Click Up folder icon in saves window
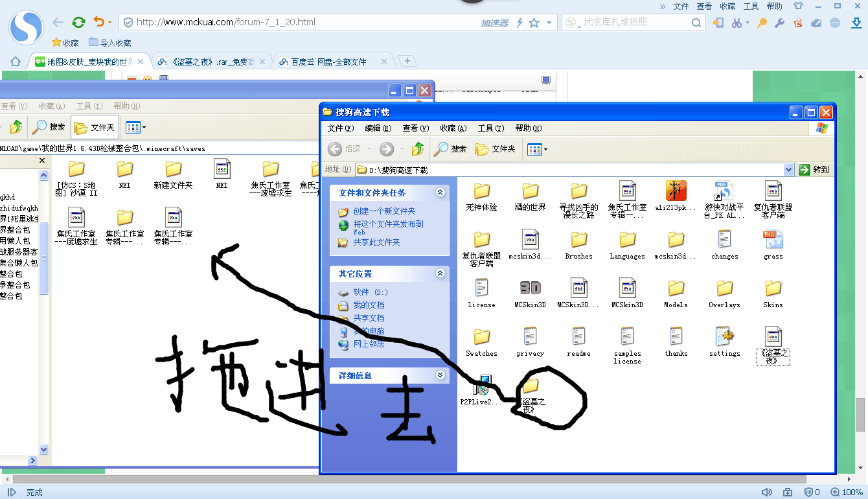 click(16, 127)
